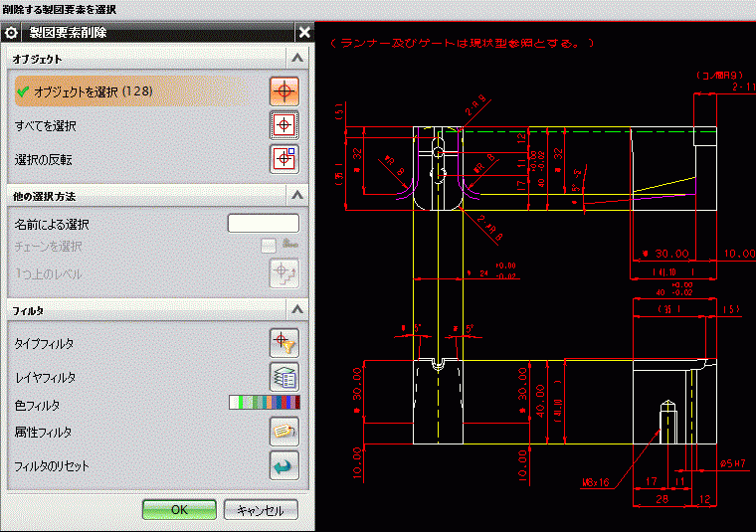
Task: Collapse the フィルタ section
Action: pyautogui.click(x=297, y=309)
